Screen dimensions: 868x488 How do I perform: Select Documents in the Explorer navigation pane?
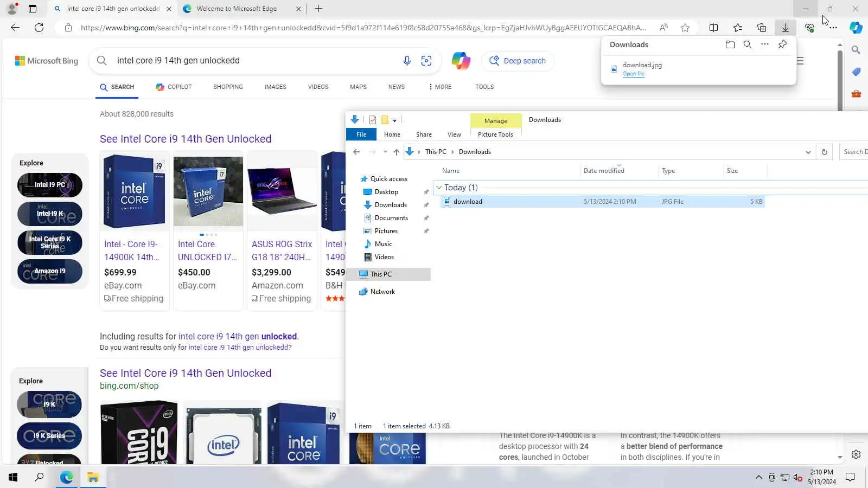point(391,218)
